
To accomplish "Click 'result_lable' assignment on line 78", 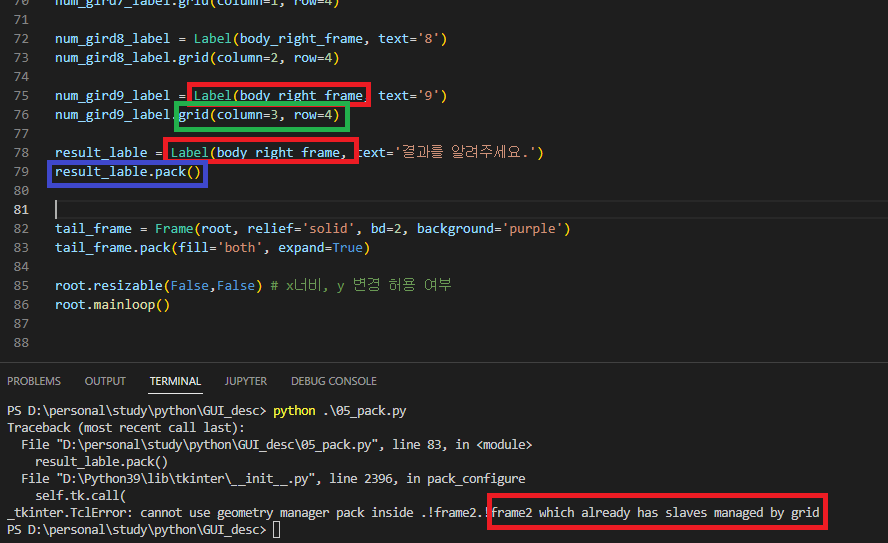I will pos(101,153).
